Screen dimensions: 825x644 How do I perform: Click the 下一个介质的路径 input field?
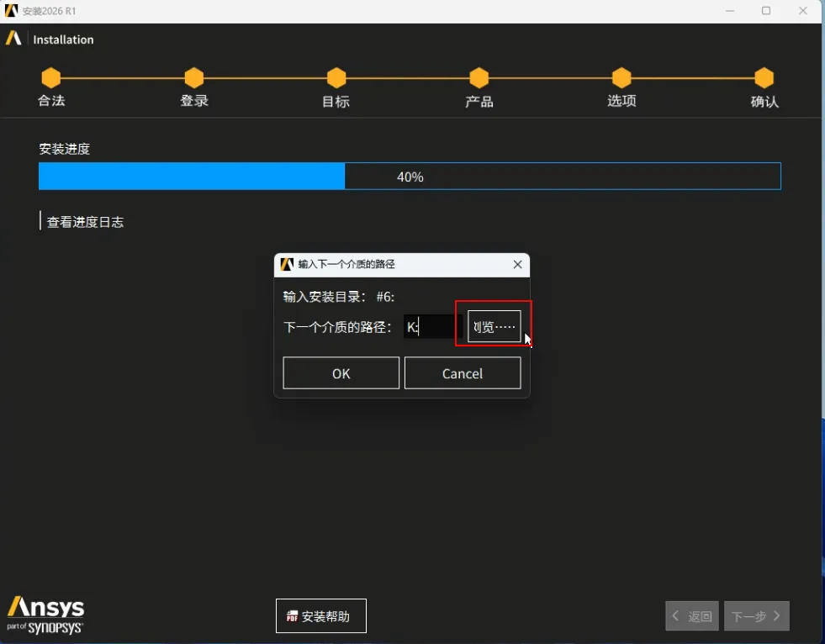432,327
